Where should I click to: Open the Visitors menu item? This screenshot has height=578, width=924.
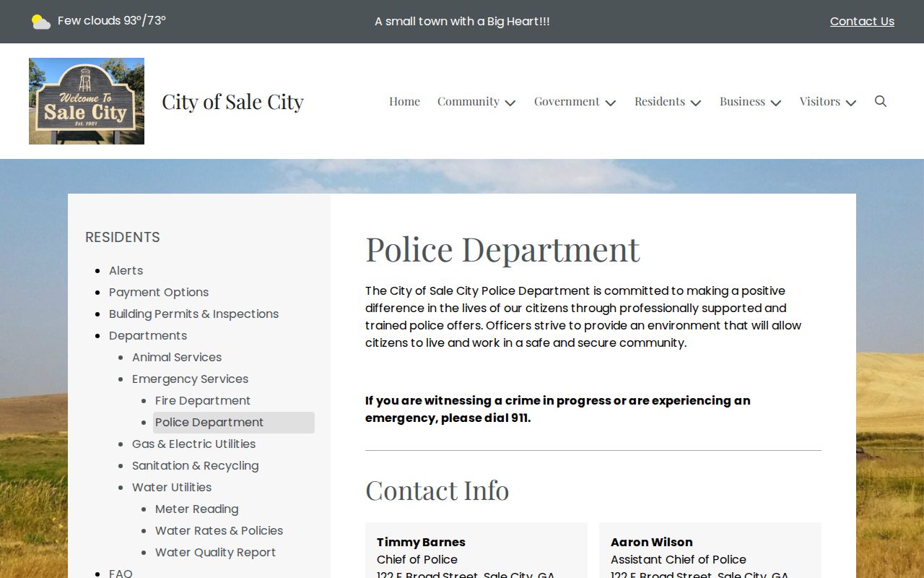819,101
